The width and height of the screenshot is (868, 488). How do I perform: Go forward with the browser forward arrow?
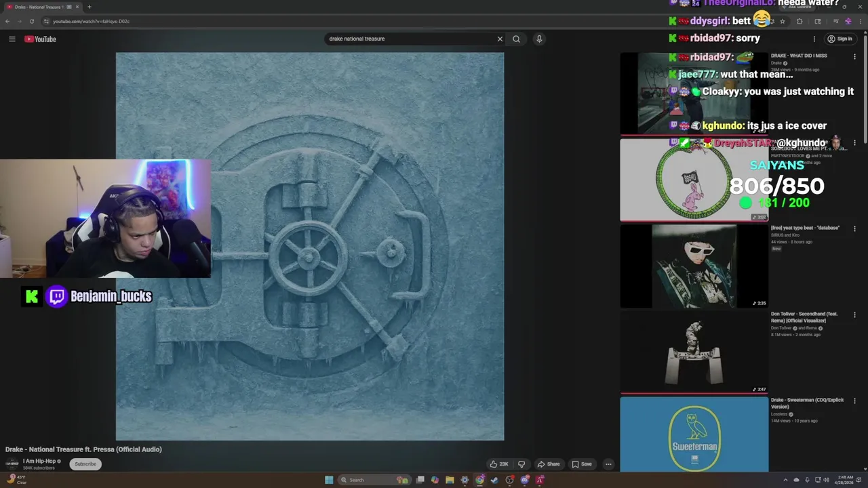click(19, 21)
